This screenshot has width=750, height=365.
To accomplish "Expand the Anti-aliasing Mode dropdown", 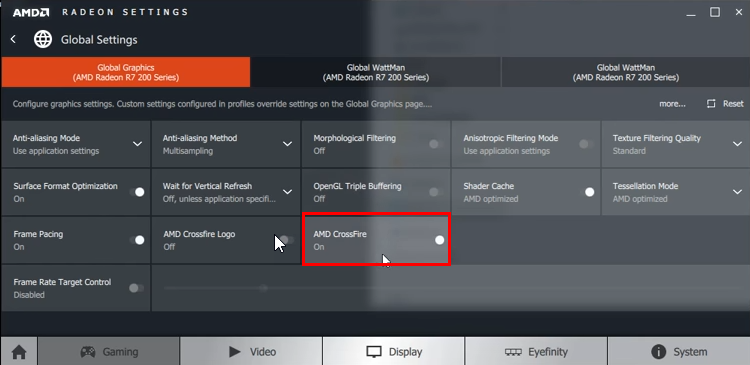I will [x=137, y=144].
